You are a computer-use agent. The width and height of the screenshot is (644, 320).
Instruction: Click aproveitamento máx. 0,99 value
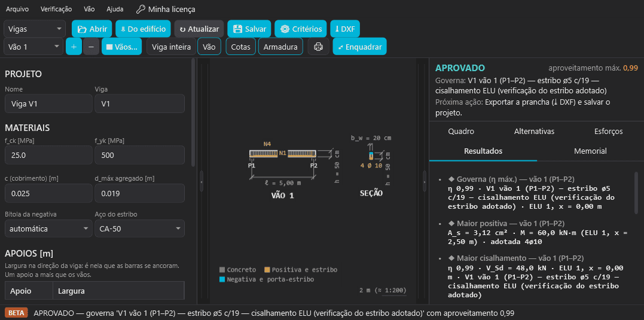[x=630, y=68]
